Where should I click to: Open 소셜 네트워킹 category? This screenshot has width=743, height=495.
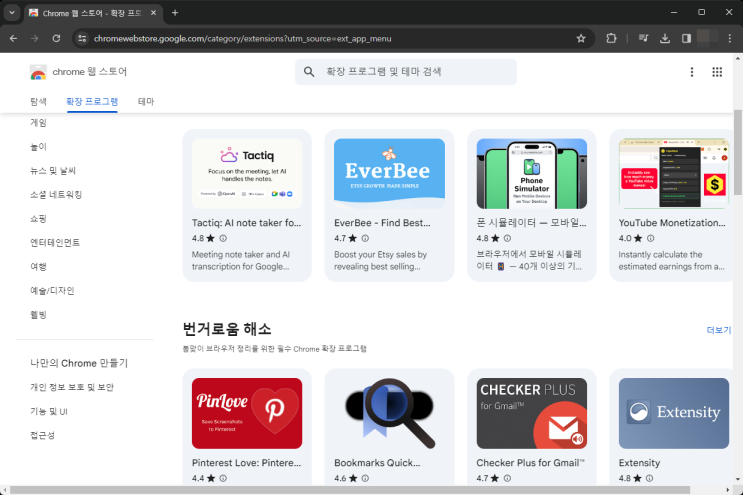(56, 195)
